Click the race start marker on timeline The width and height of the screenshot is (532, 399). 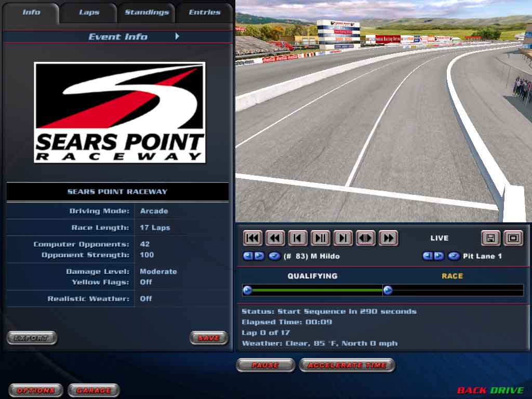[388, 290]
